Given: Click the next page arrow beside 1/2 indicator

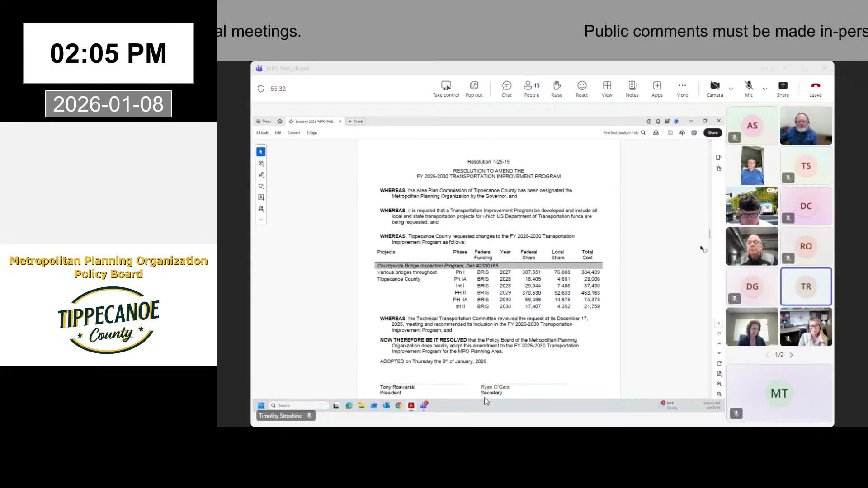Looking at the screenshot, I should [x=791, y=355].
